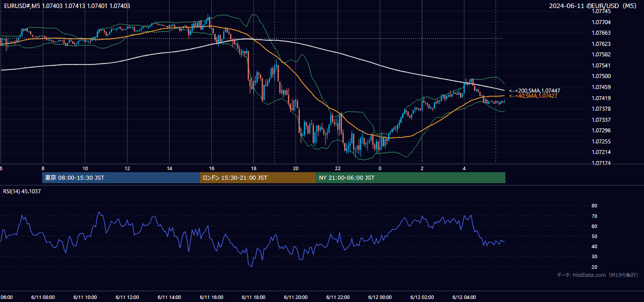644x302 pixels.
Task: Click the RSI(14) 45.1037 indicator label
Action: (22, 191)
